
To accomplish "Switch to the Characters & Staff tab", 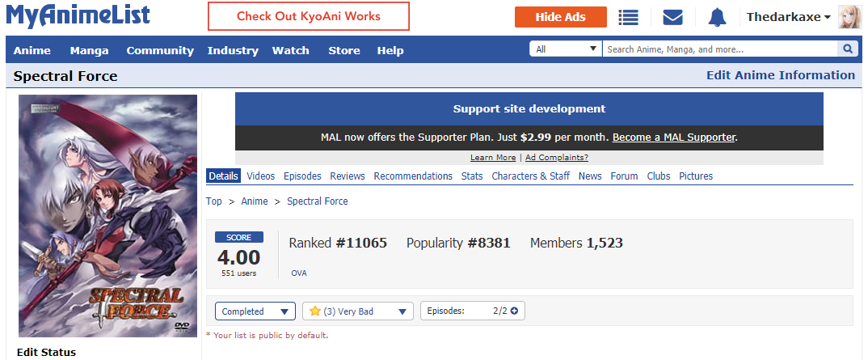I will click(x=530, y=176).
